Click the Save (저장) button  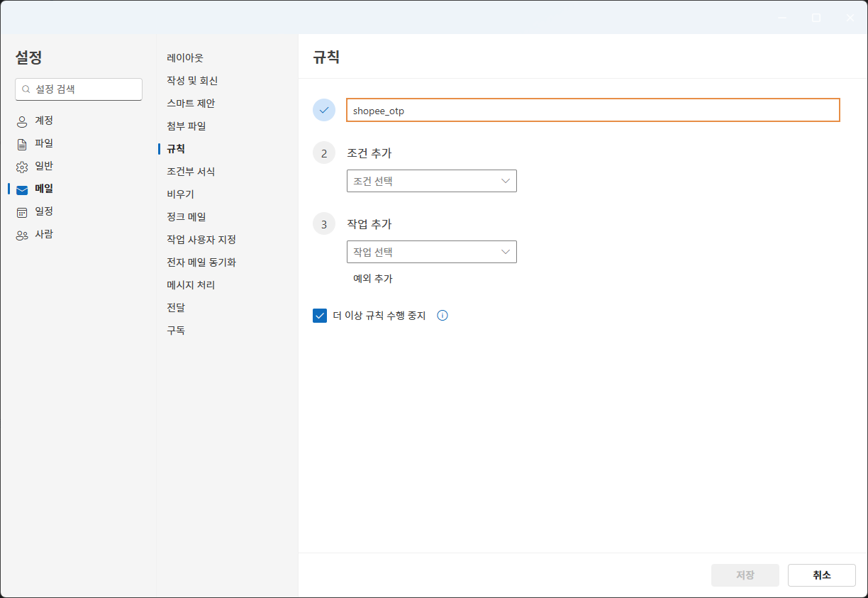tap(745, 575)
